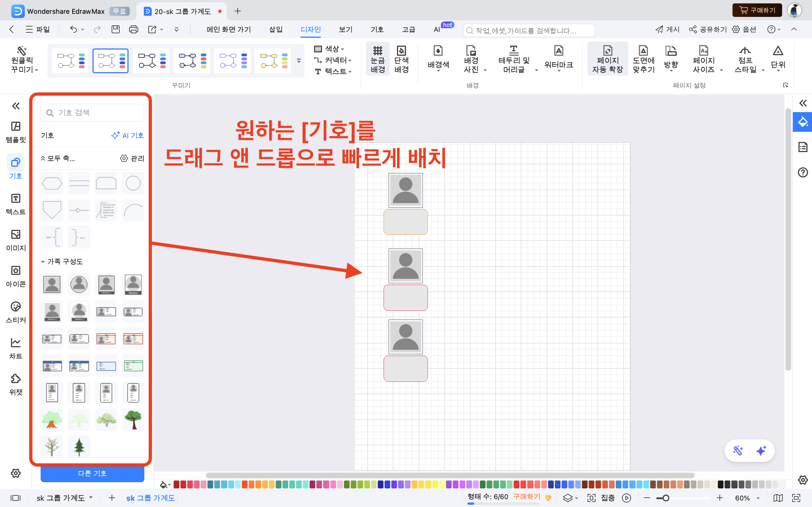The width and height of the screenshot is (812, 507).
Task: Open the Chart panel in left sidebar
Action: [16, 348]
